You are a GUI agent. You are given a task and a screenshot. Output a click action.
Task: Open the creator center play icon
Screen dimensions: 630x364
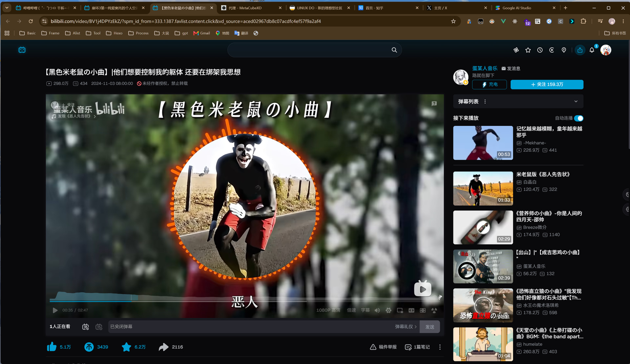pos(552,50)
